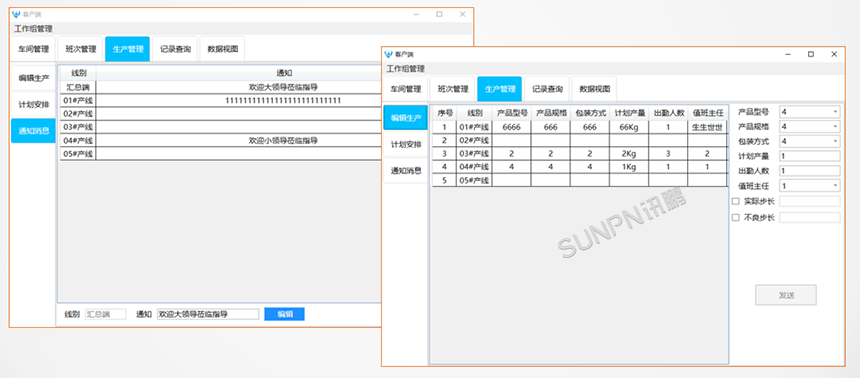Viewport: 860px width, 378px height.
Task: Click the 生生世世 duty supervisor cell
Action: tap(707, 127)
